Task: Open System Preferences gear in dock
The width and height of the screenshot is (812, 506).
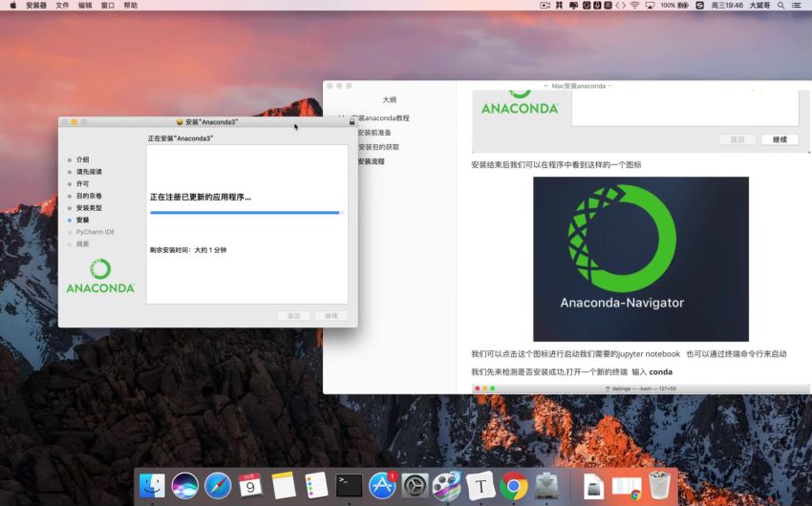Action: coord(415,486)
